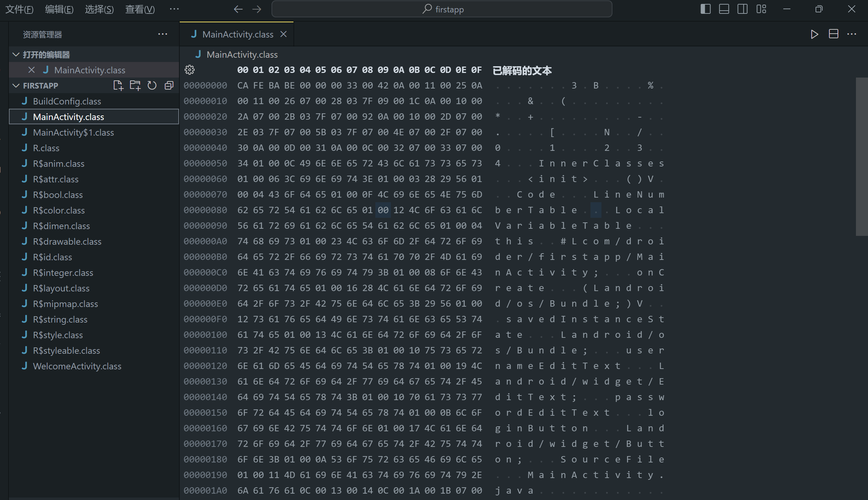Screen dimensions: 868x500
Task: Create a new file in FIRSTAPP
Action: pos(118,85)
